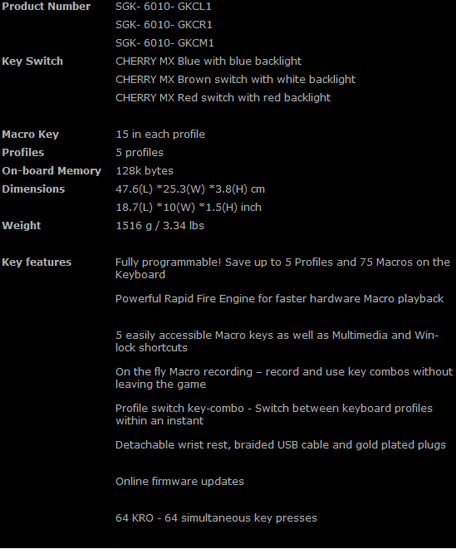Click CHERRY MX Blue with blue backlight
This screenshot has height=549, width=456.
(208, 61)
